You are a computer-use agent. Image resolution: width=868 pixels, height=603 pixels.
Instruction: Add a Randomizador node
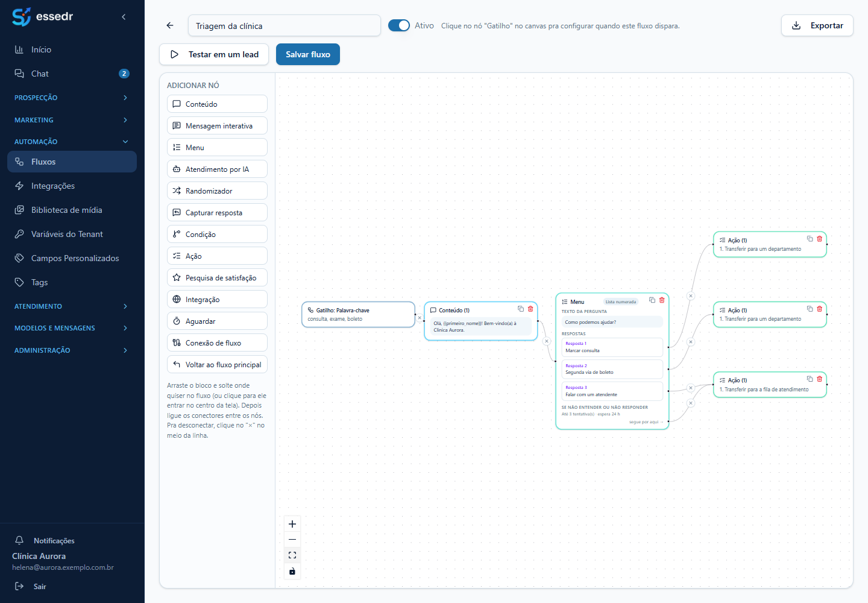tap(217, 191)
